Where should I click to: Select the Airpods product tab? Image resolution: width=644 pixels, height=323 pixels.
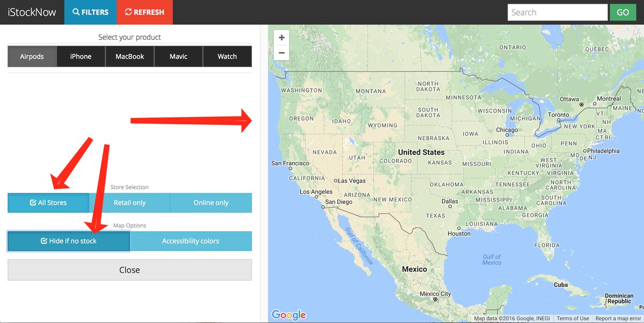[x=32, y=56]
